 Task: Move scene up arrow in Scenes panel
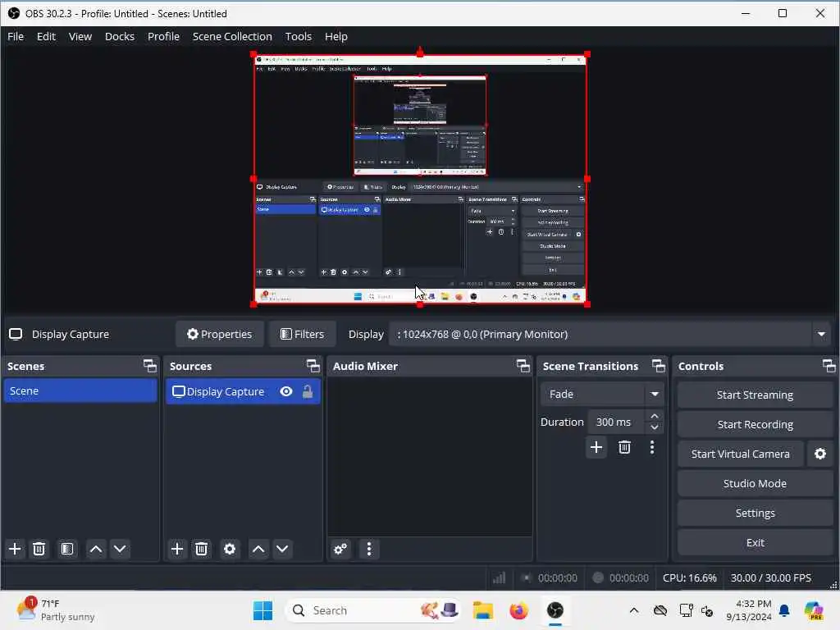[96, 549]
